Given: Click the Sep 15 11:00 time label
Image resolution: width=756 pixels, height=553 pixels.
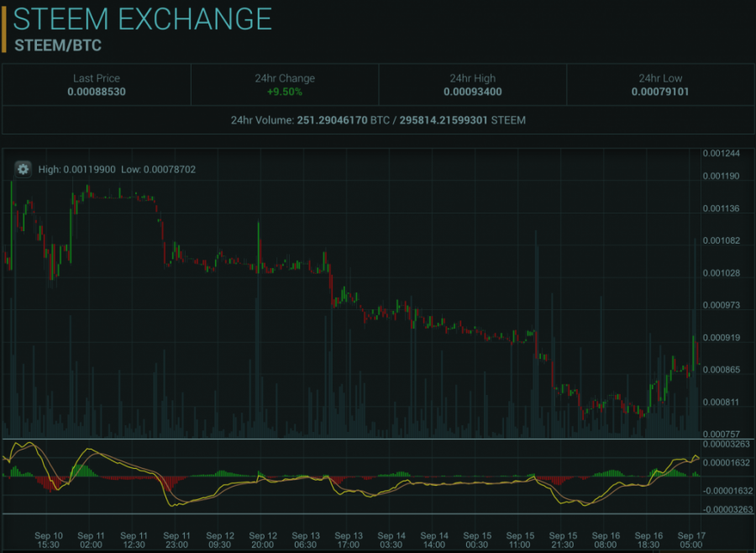Looking at the screenshot, I should tap(520, 540).
